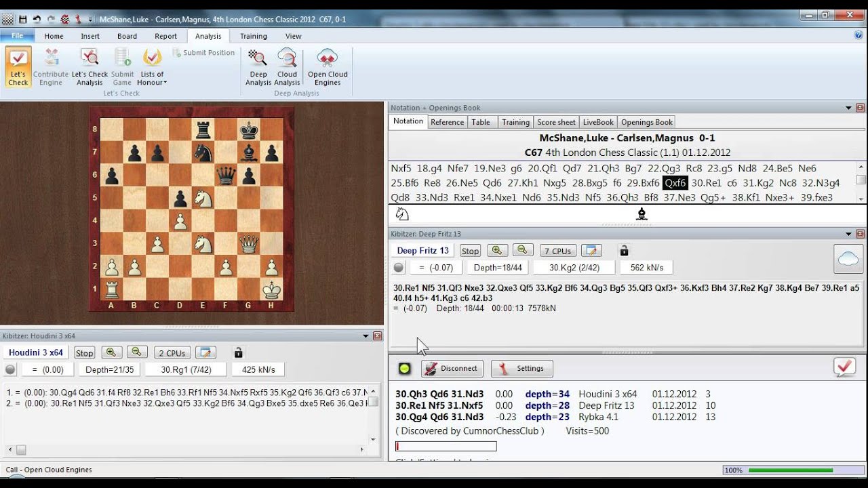The image size is (868, 488).
Task: Click the green connection status light
Action: point(405,369)
